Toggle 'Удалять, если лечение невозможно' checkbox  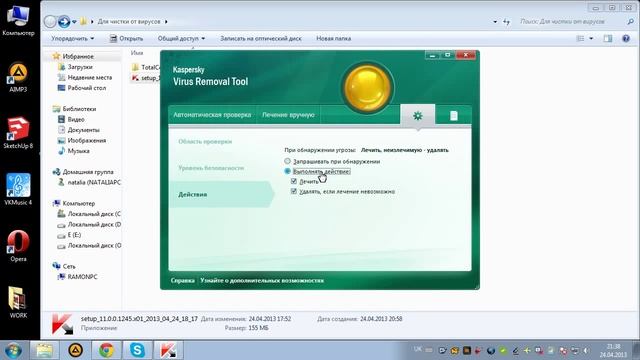coord(293,191)
